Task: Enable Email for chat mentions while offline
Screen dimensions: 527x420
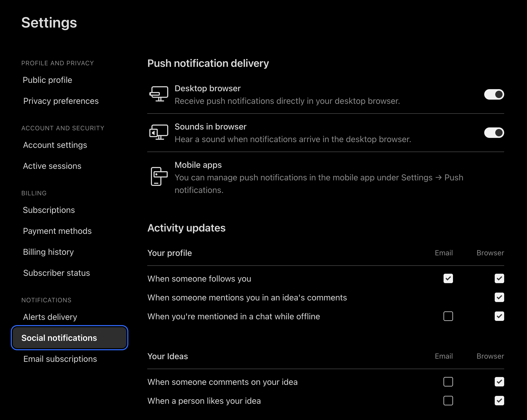Action: 448,316
